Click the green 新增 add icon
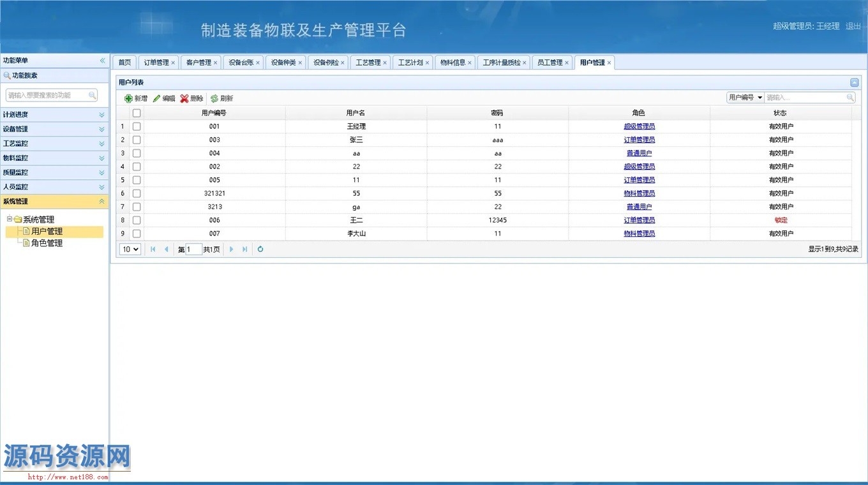 (x=128, y=98)
